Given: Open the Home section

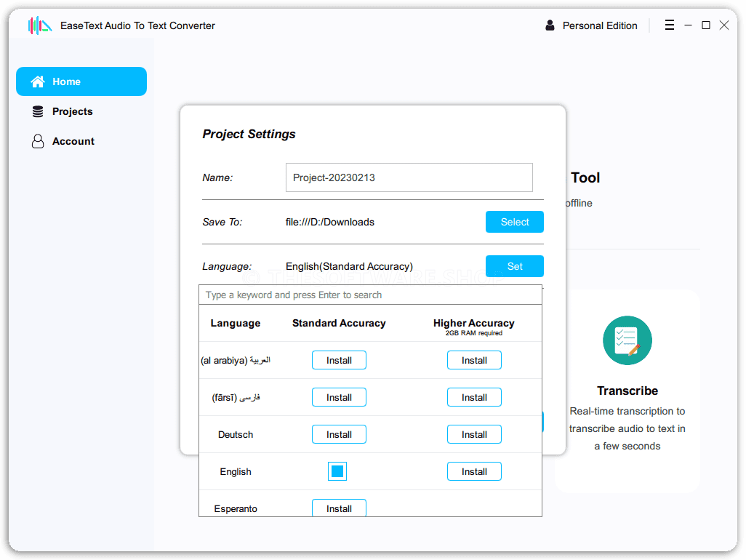Looking at the screenshot, I should [x=81, y=81].
